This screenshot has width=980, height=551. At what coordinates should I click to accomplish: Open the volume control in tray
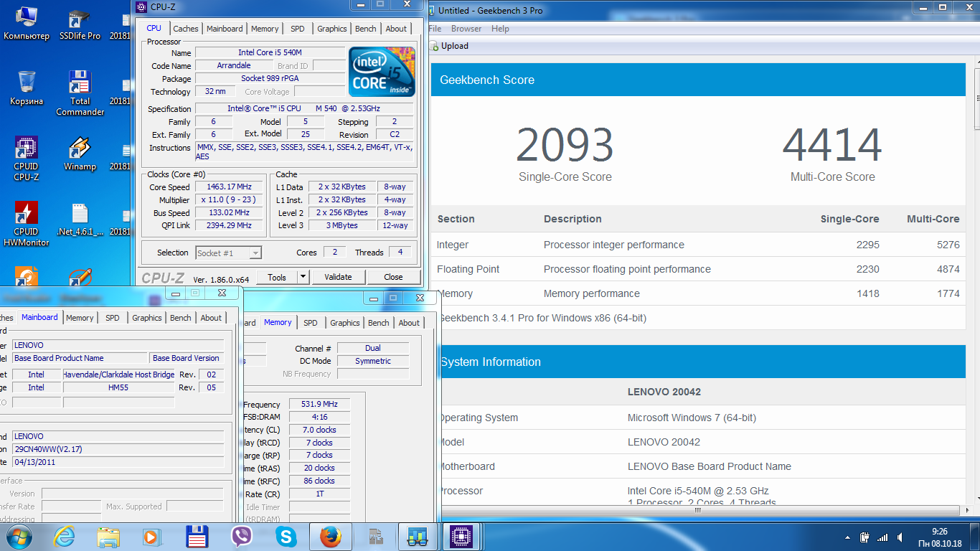(900, 537)
